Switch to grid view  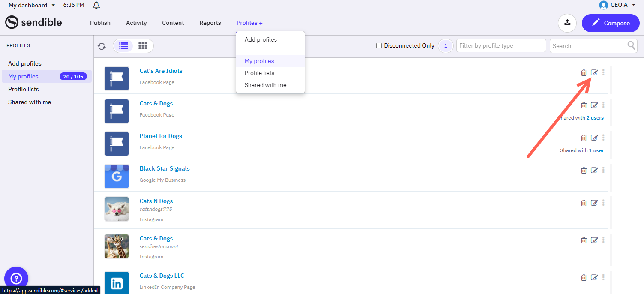143,46
